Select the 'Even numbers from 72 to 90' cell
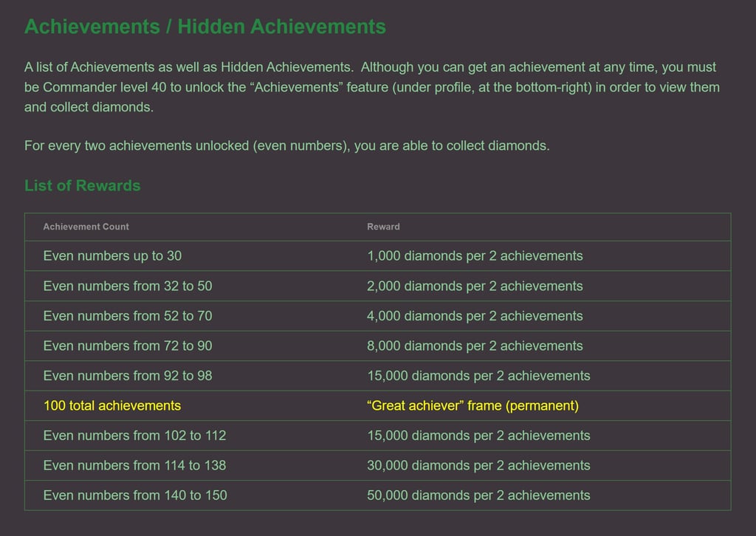 [128, 346]
